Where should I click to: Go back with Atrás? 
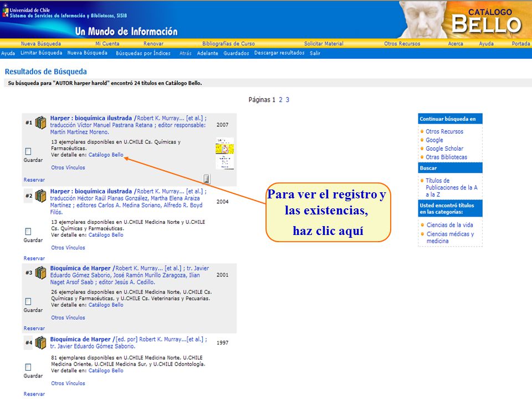pos(185,53)
